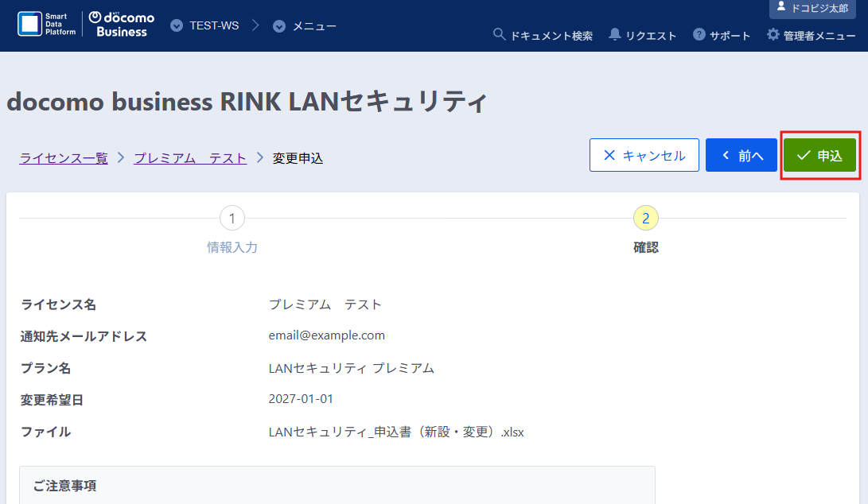The image size is (868, 504).
Task: Click the 情報入力 step label
Action: (x=232, y=247)
